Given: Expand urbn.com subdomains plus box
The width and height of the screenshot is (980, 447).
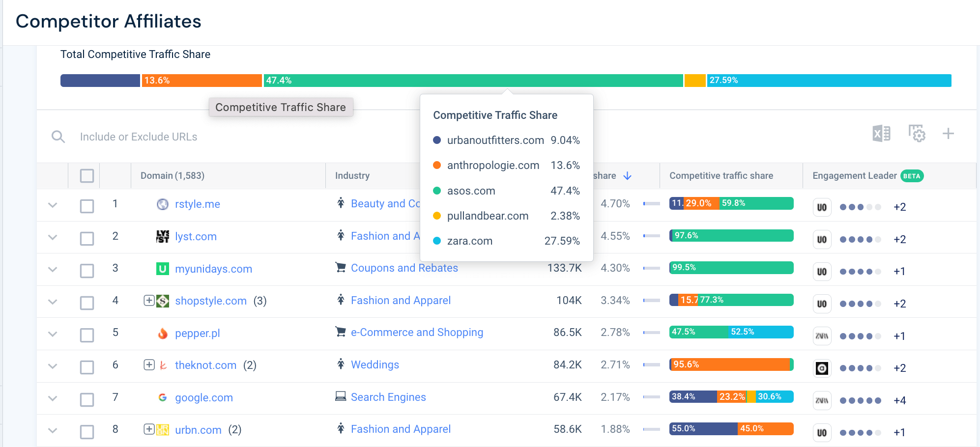Looking at the screenshot, I should pyautogui.click(x=149, y=429).
